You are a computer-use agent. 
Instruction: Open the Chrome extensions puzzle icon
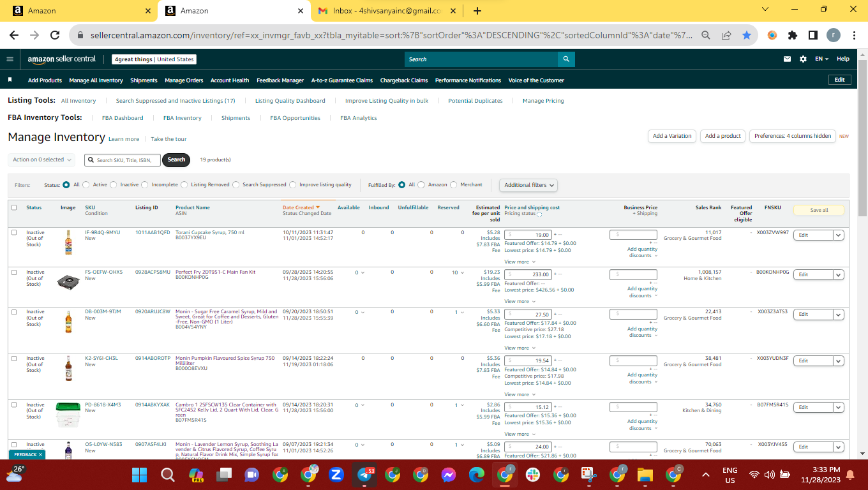(793, 36)
